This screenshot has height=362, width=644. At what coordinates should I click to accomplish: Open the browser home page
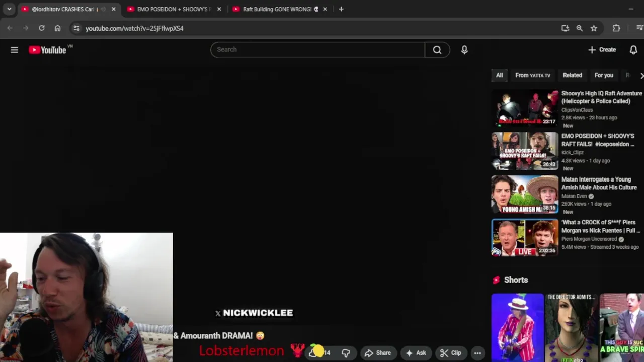pyautogui.click(x=58, y=28)
